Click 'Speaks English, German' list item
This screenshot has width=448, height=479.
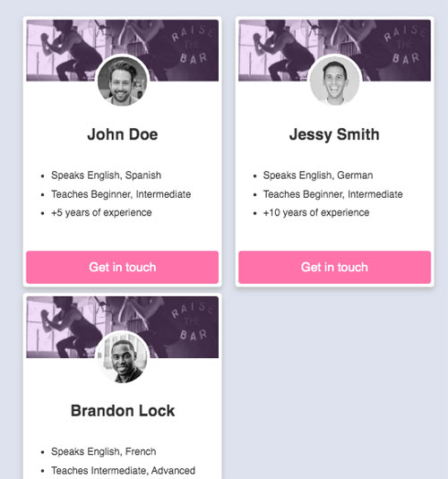tap(318, 175)
